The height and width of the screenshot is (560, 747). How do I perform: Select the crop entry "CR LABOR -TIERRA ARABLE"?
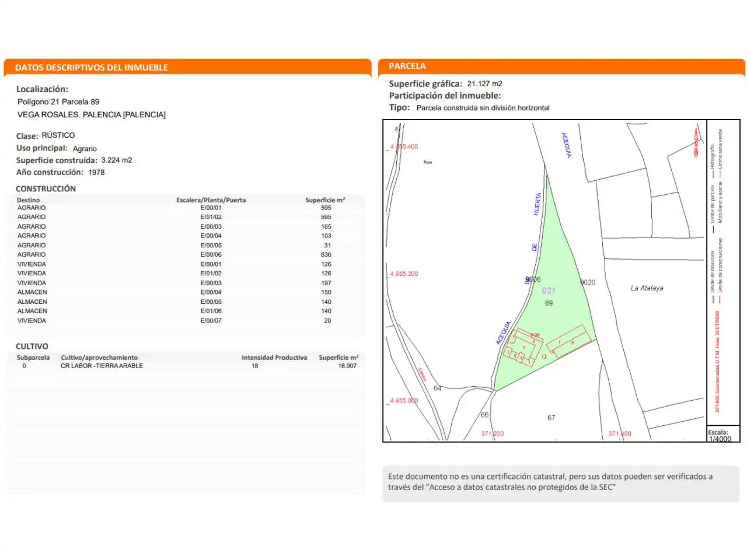(x=102, y=366)
